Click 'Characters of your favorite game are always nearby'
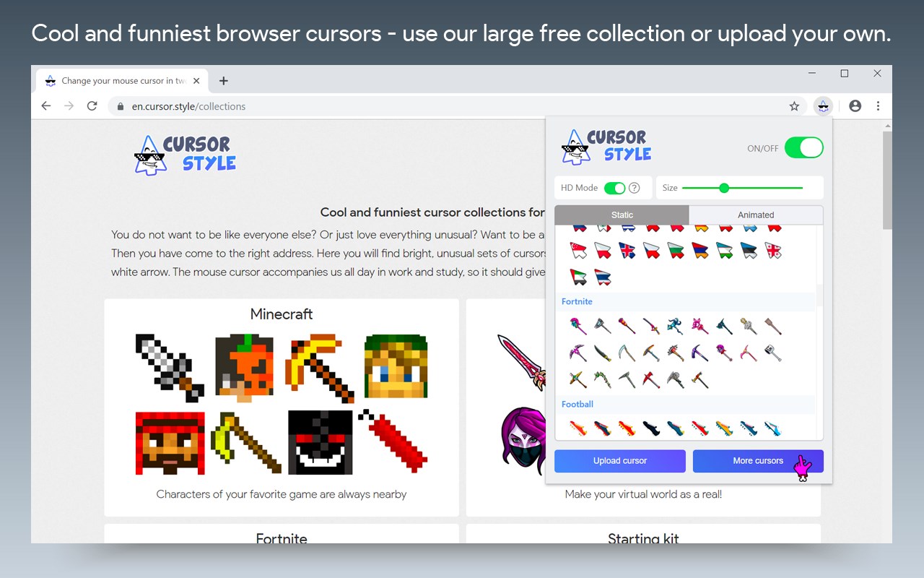 (x=282, y=494)
